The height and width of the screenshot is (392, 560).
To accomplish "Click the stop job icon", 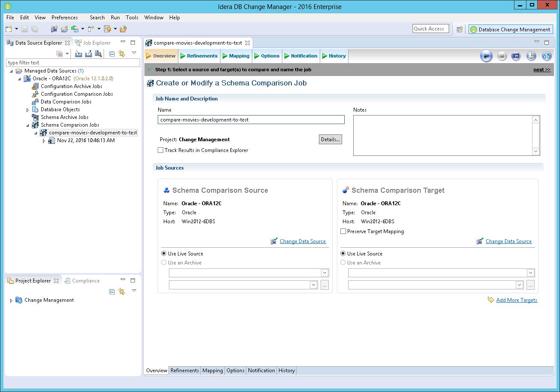I will click(502, 56).
